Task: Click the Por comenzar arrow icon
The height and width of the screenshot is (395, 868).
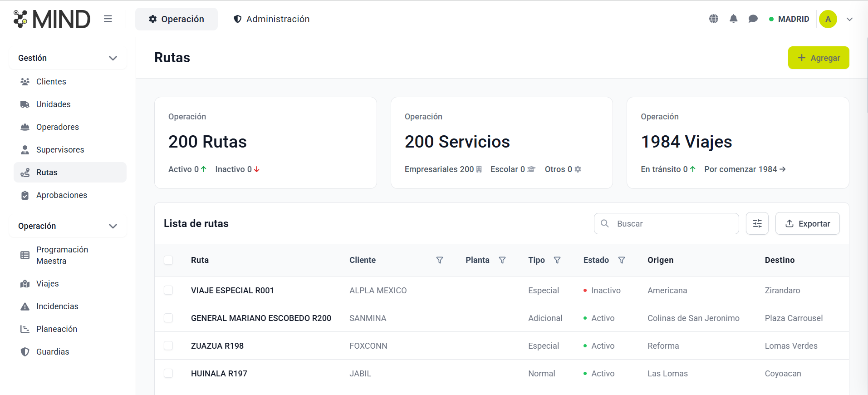Action: click(782, 169)
